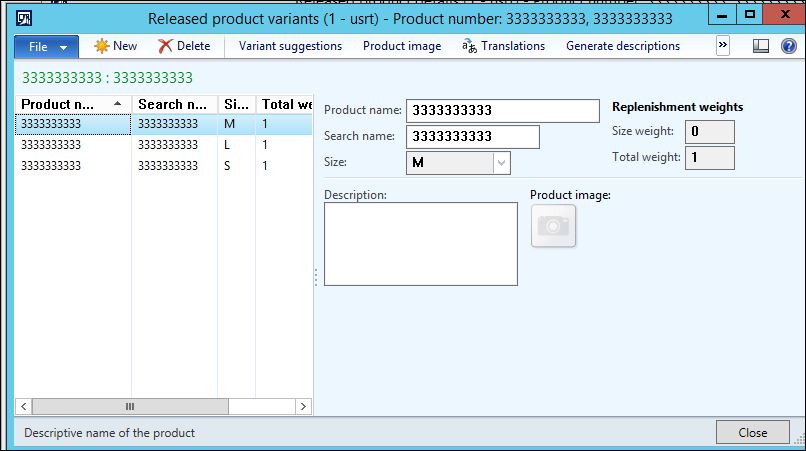This screenshot has width=806, height=451.
Task: Open the Size dropdown list
Action: point(502,162)
